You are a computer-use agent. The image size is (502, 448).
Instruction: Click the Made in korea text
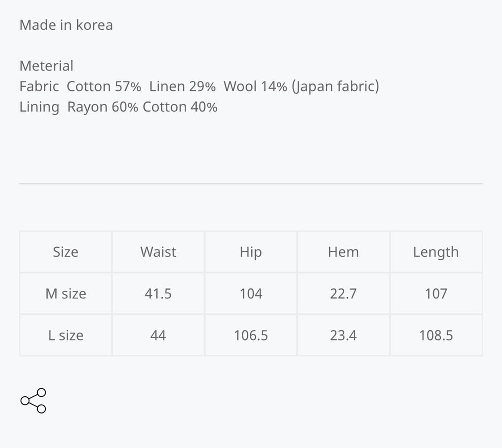[x=66, y=25]
